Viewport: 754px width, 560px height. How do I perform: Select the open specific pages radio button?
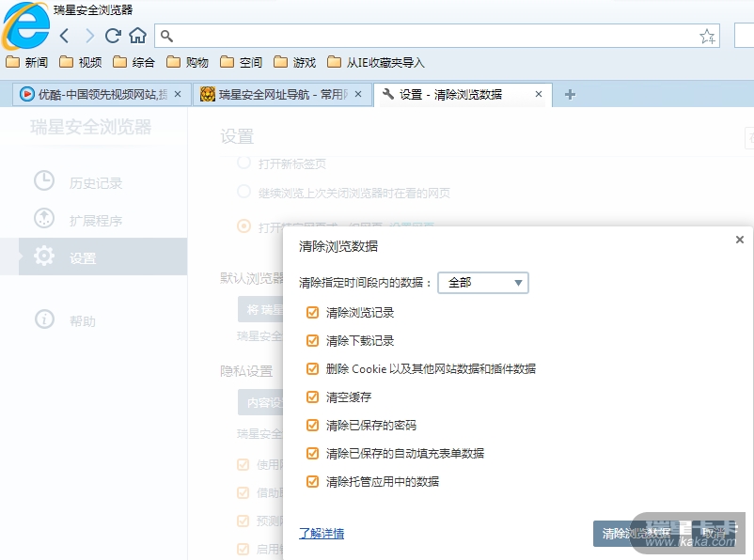[x=243, y=226]
